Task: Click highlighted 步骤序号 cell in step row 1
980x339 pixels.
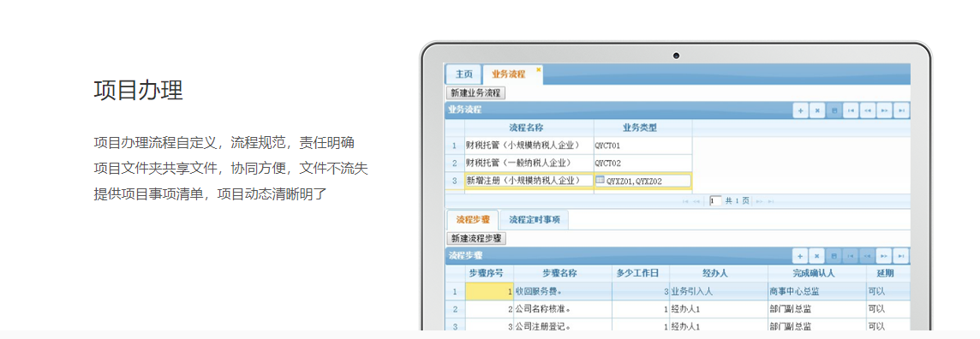Action: [x=490, y=291]
